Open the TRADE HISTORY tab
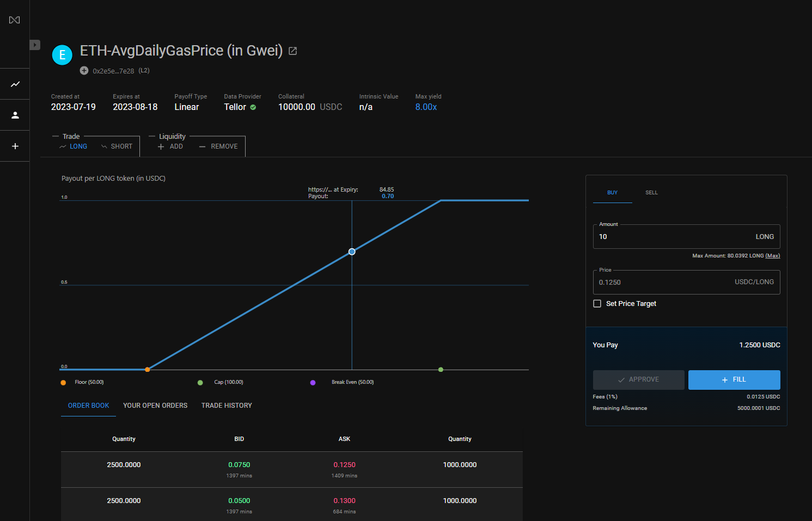This screenshot has width=812, height=521. click(227, 406)
